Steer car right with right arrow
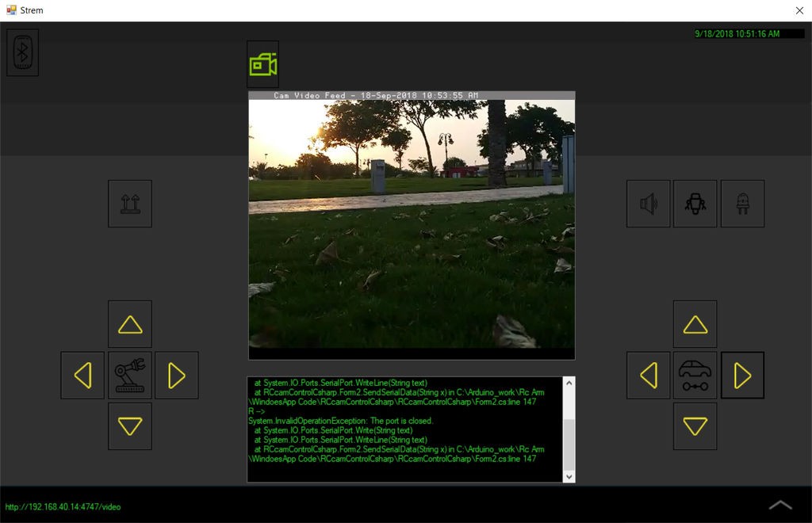This screenshot has height=523, width=812. coord(742,375)
